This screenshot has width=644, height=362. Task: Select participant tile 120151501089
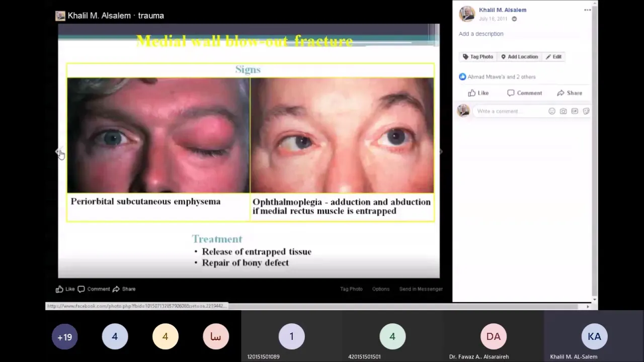pyautogui.click(x=291, y=336)
